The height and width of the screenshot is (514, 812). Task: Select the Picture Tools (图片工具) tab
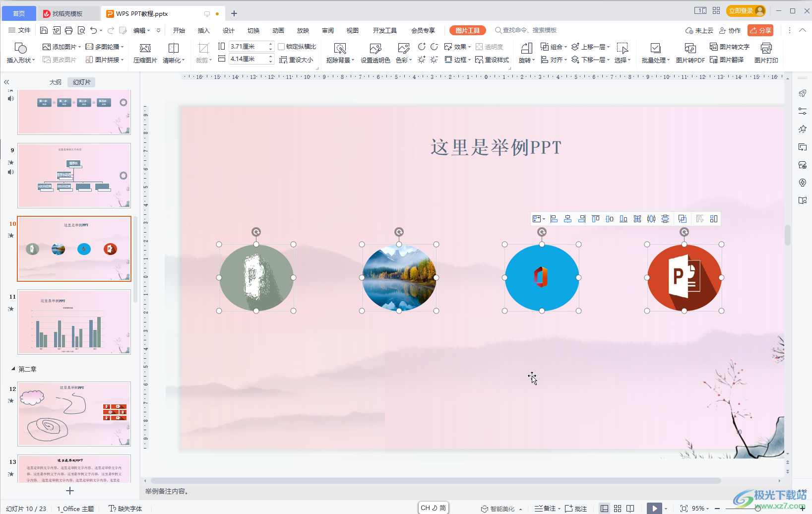point(467,30)
